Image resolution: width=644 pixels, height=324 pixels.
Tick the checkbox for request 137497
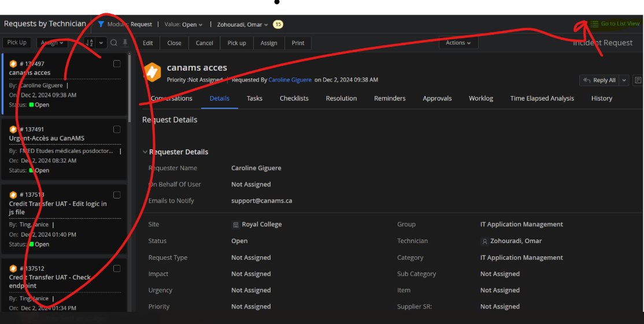coord(117,64)
